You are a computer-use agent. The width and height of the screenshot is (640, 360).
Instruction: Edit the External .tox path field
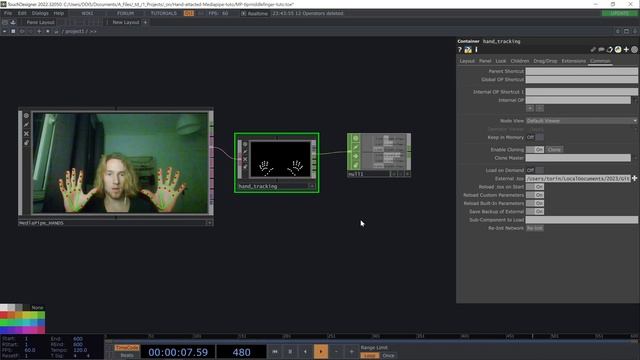tap(578, 178)
